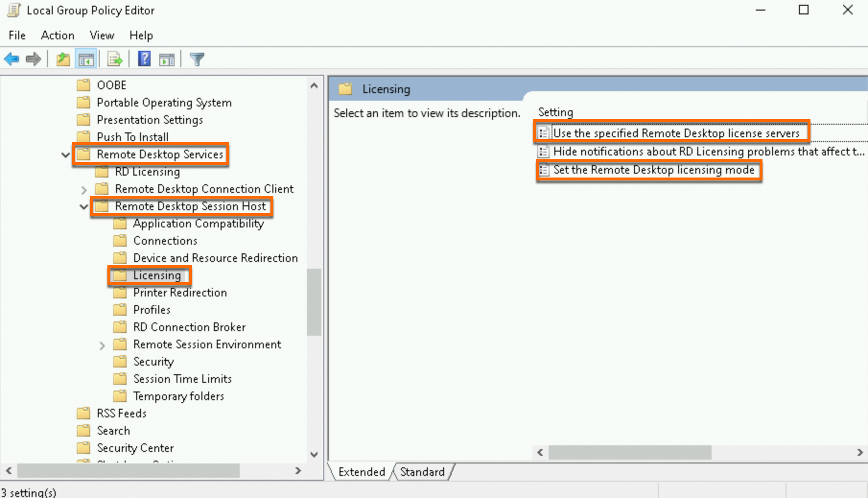Image resolution: width=868 pixels, height=498 pixels.
Task: Select Set the Remote Desktop licensing mode
Action: click(x=654, y=170)
